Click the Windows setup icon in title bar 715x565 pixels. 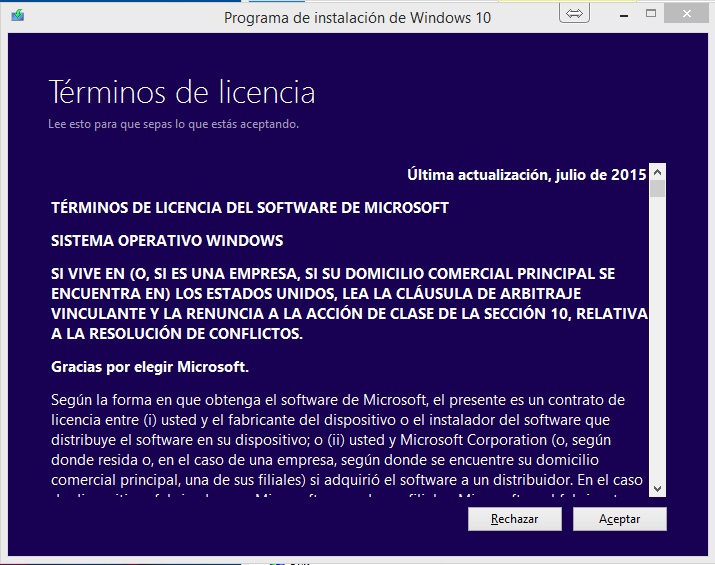(x=18, y=16)
